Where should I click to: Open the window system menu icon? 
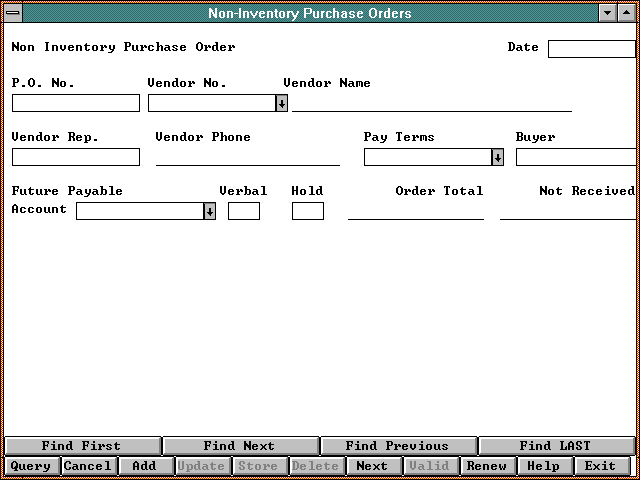pyautogui.click(x=11, y=13)
